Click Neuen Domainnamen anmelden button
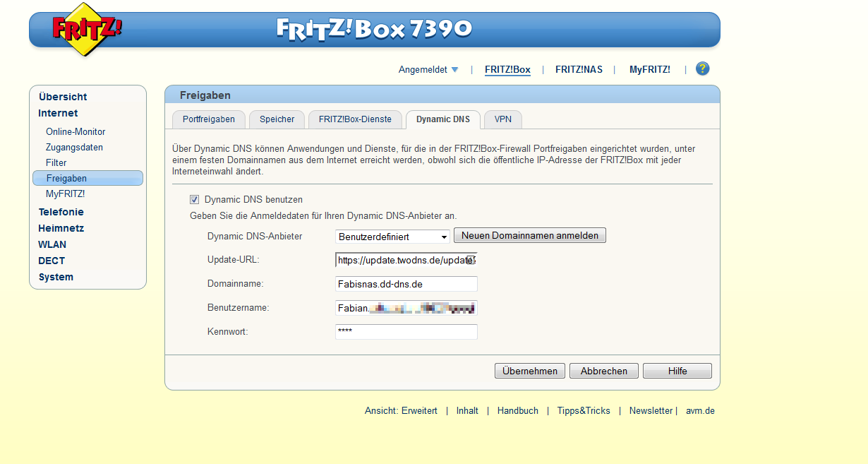868x464 pixels. 530,235
